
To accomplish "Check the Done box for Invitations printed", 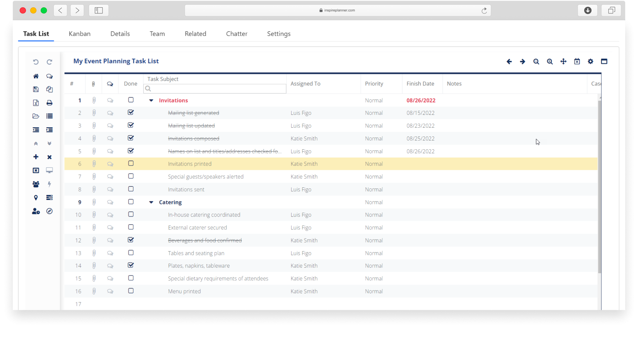I will click(x=131, y=163).
